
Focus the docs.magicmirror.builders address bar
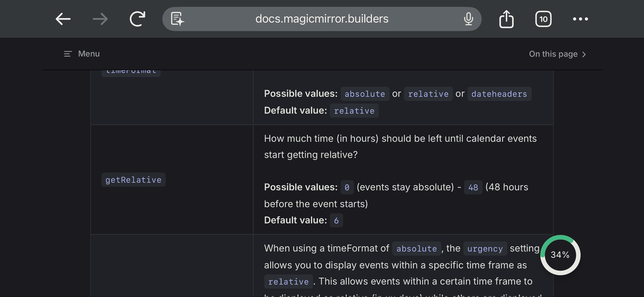pos(321,19)
